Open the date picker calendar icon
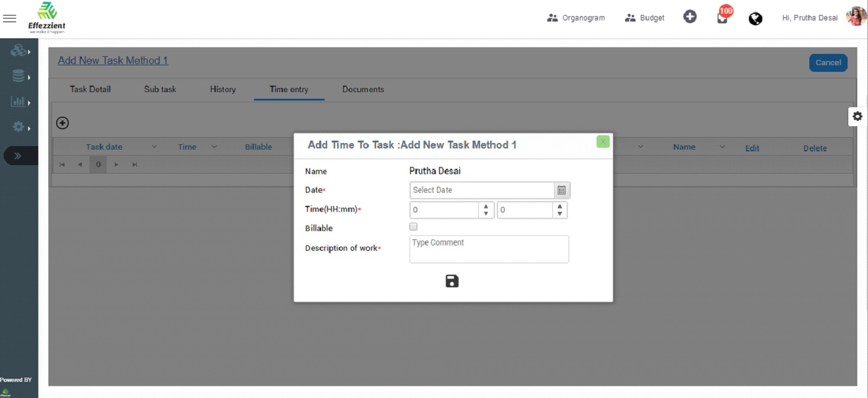868x398 pixels. pyautogui.click(x=561, y=190)
